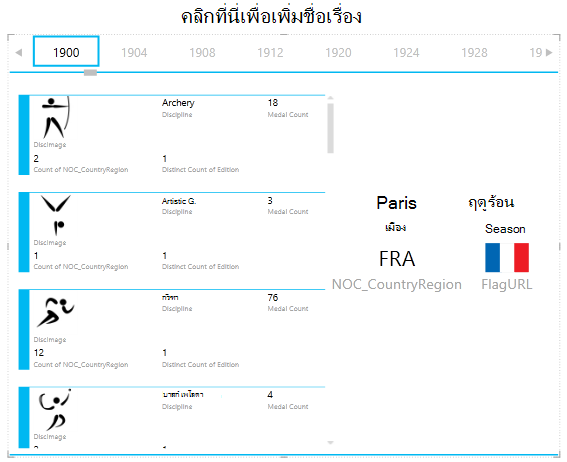
Task: Click the Artistic G. discipline name
Action: pyautogui.click(x=179, y=201)
